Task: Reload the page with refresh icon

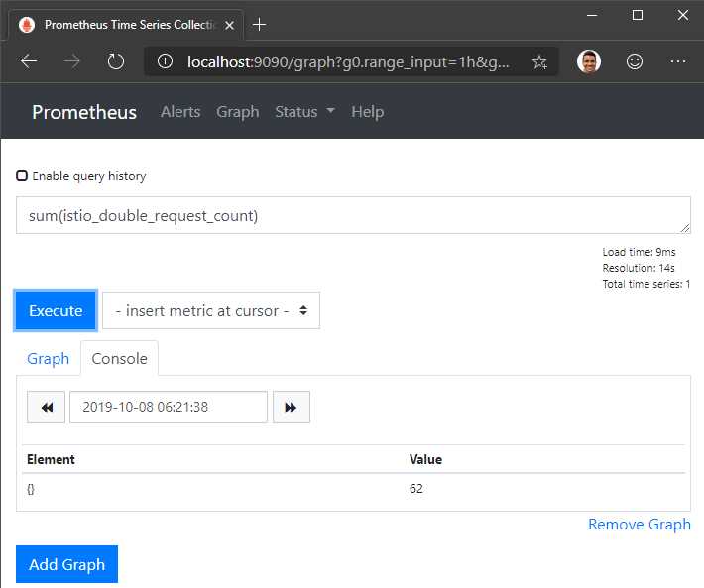Action: (x=116, y=61)
